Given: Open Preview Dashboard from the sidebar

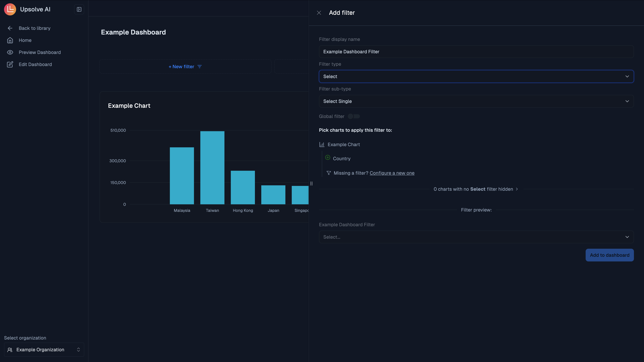Looking at the screenshot, I should click(x=40, y=52).
